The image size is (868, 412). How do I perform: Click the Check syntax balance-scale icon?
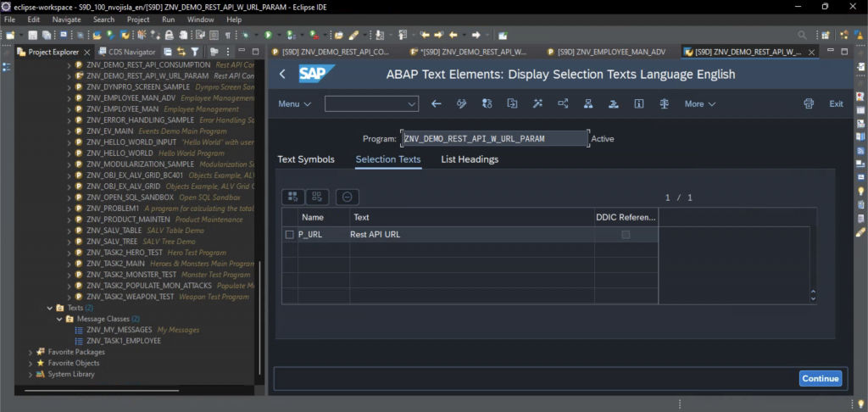[x=665, y=103]
